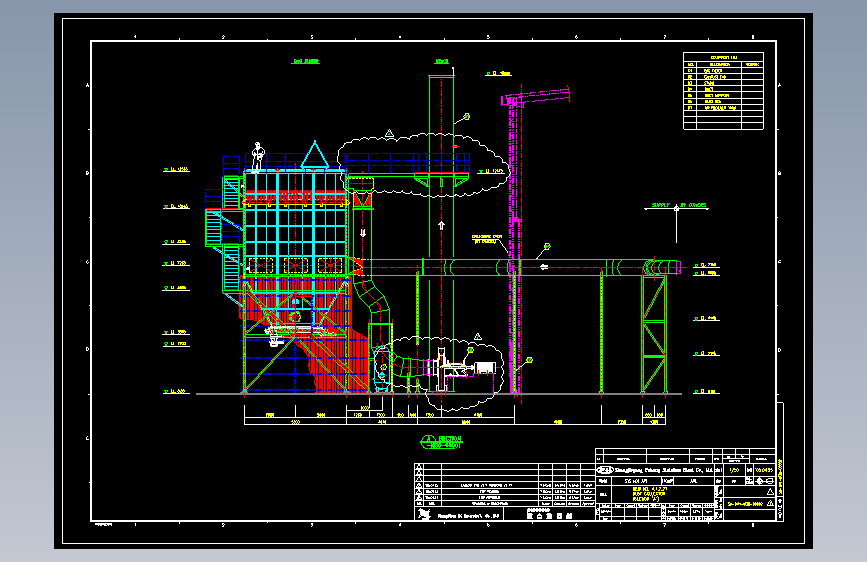Image resolution: width=867 pixels, height=562 pixels.
Task: Click the magenta inclined conveyor at top
Action: pos(535,97)
